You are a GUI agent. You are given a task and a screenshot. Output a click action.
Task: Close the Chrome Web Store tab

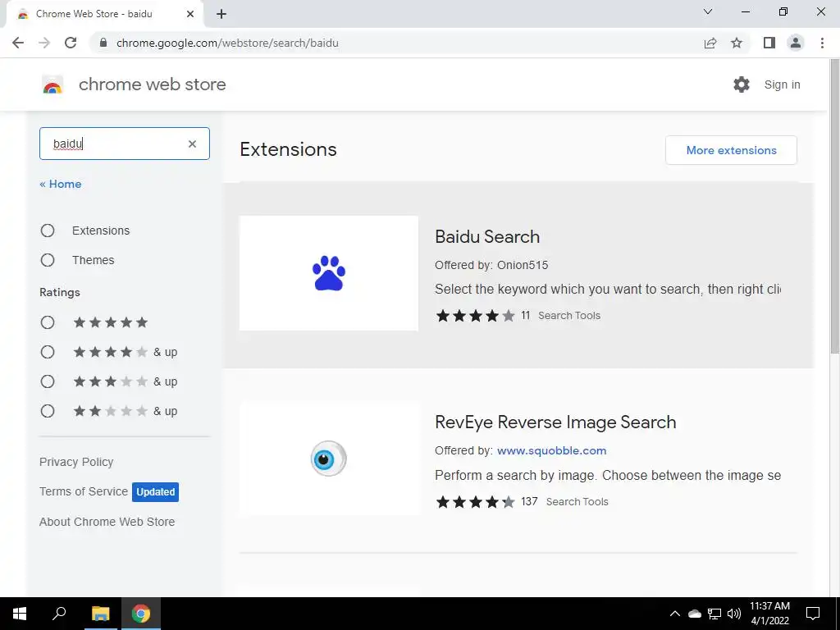coord(190,14)
